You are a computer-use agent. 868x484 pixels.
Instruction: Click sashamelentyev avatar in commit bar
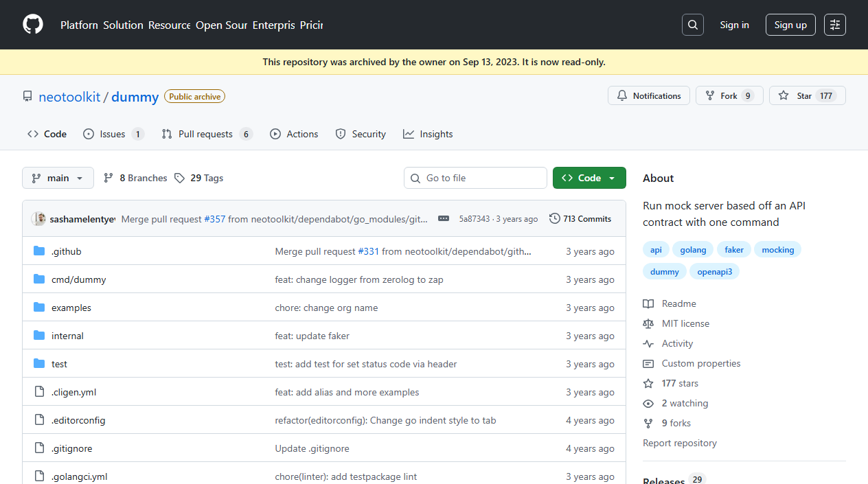point(38,218)
